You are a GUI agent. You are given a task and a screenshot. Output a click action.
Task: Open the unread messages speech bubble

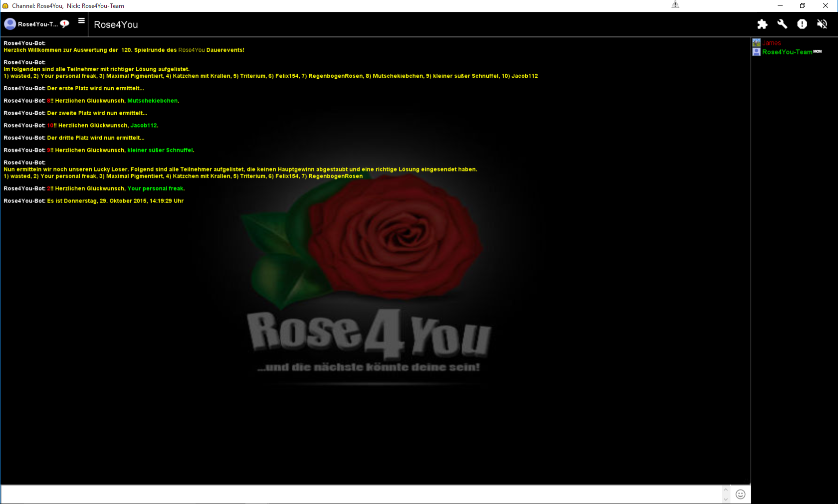65,24
